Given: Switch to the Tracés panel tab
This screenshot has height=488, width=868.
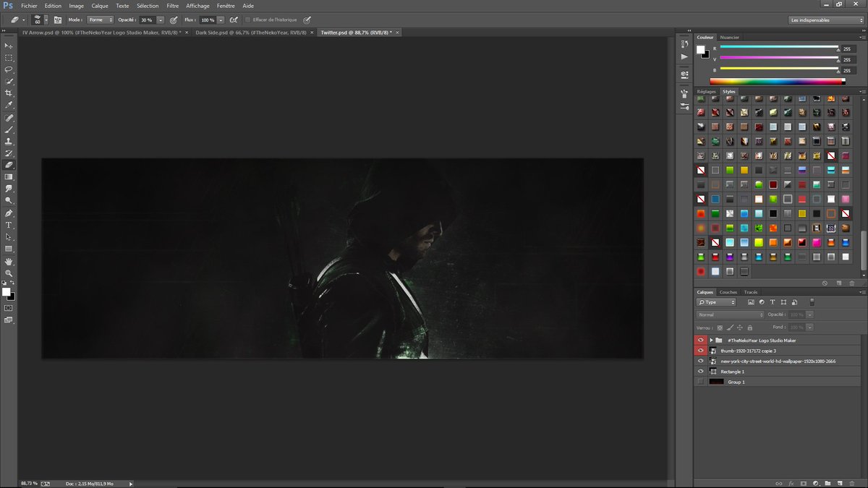Looking at the screenshot, I should click(x=751, y=292).
